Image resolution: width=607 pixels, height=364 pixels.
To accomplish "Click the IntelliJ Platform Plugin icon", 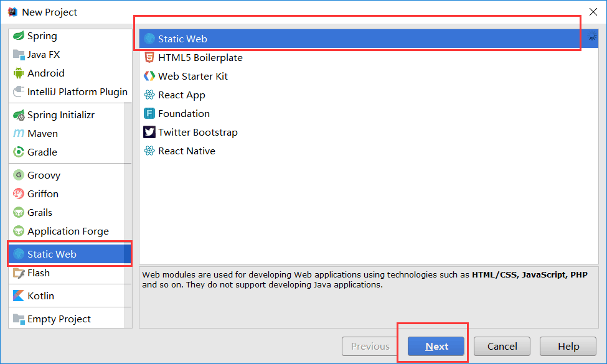I will [x=19, y=91].
